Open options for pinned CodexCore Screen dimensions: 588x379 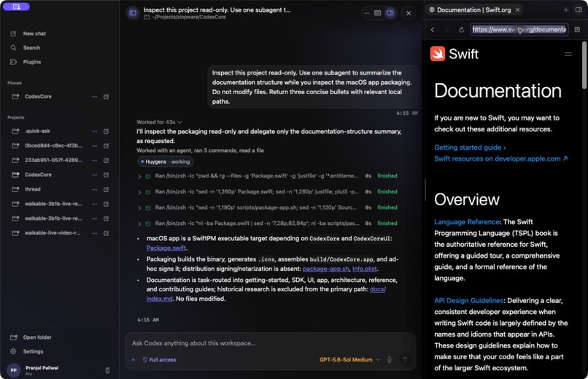tap(95, 97)
